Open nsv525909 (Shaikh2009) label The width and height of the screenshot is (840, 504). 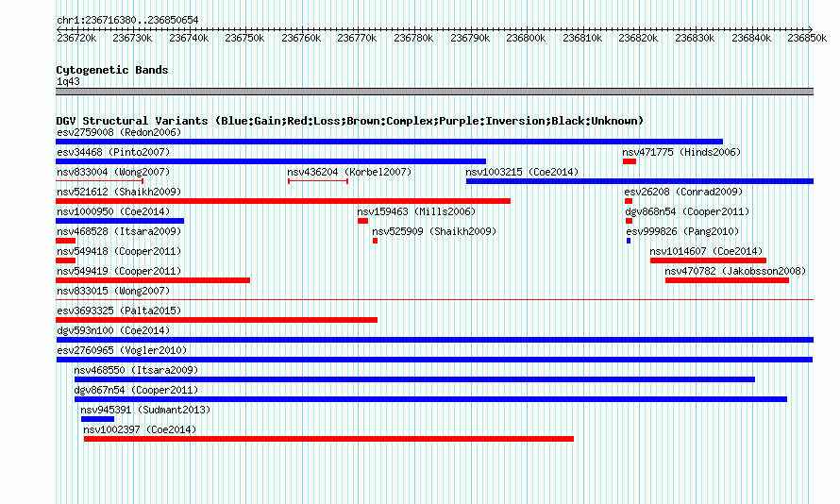click(x=434, y=231)
